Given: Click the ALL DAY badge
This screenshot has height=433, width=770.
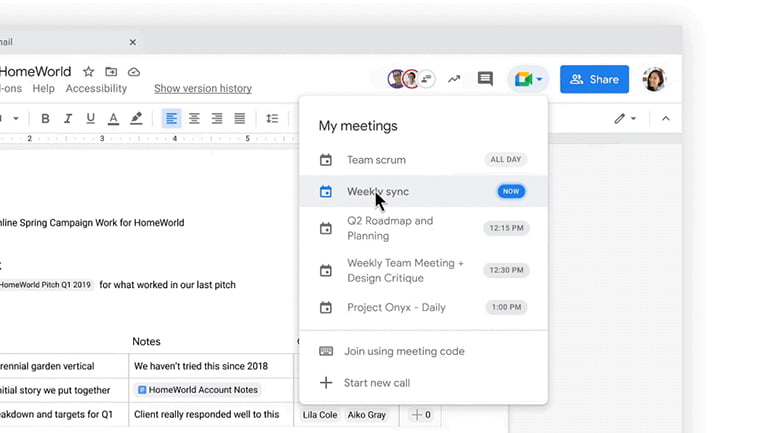Looking at the screenshot, I should pos(505,160).
